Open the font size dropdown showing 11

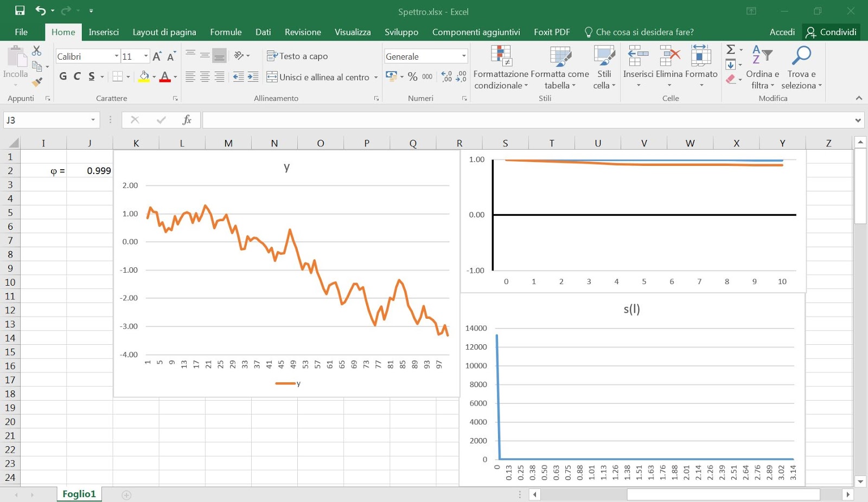click(145, 56)
